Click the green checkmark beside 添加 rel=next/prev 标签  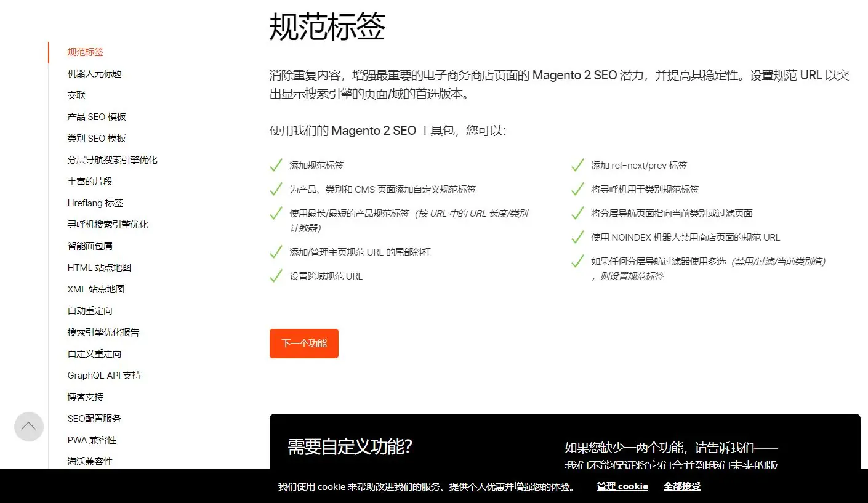coord(577,165)
